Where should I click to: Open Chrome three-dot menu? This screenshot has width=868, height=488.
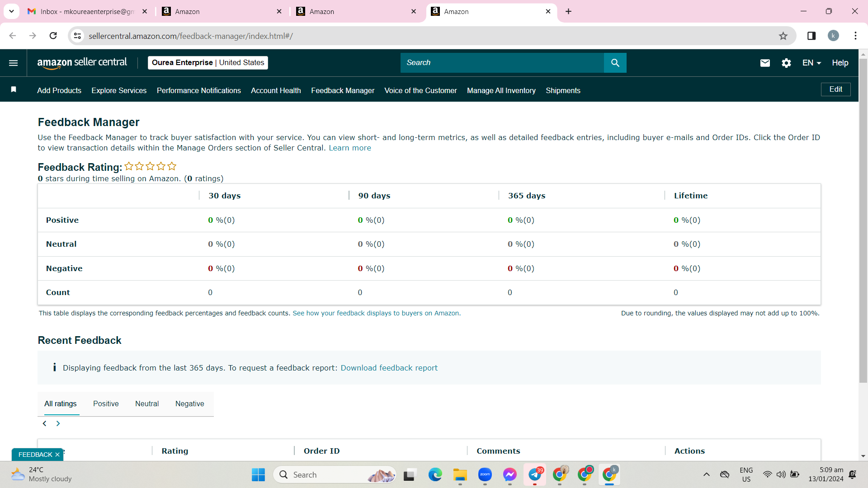855,36
